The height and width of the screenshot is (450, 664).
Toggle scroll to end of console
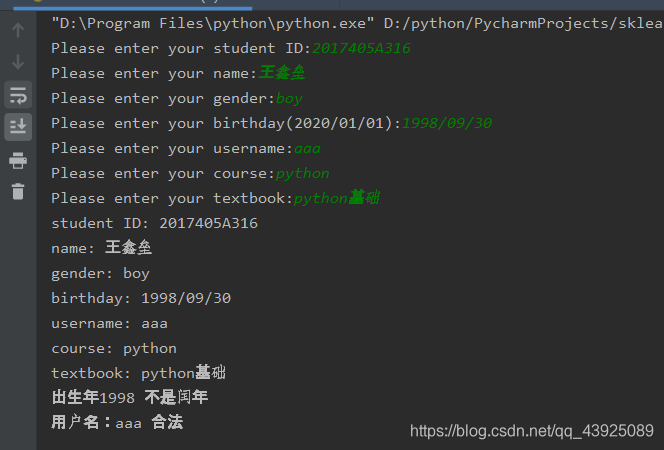tap(18, 127)
